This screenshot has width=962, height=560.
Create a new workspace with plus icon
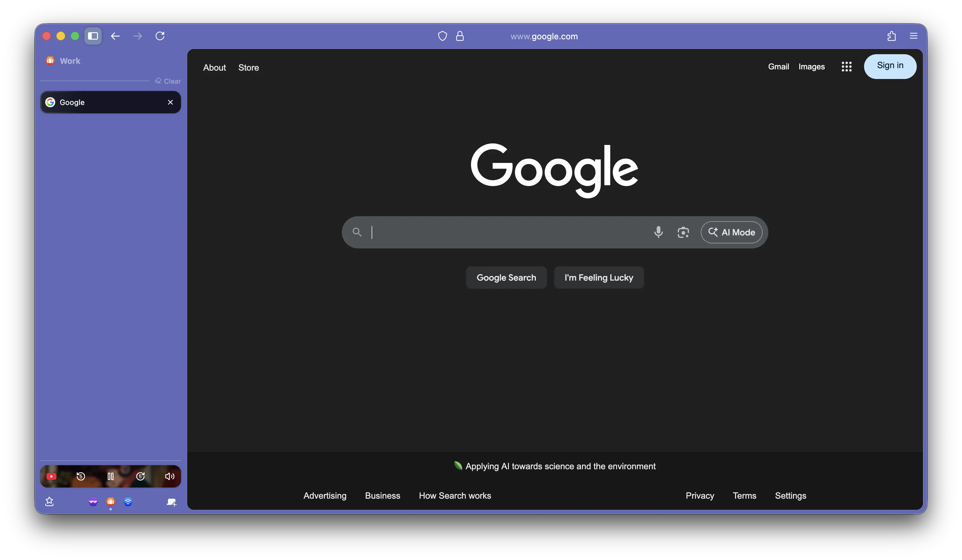pyautogui.click(x=171, y=502)
